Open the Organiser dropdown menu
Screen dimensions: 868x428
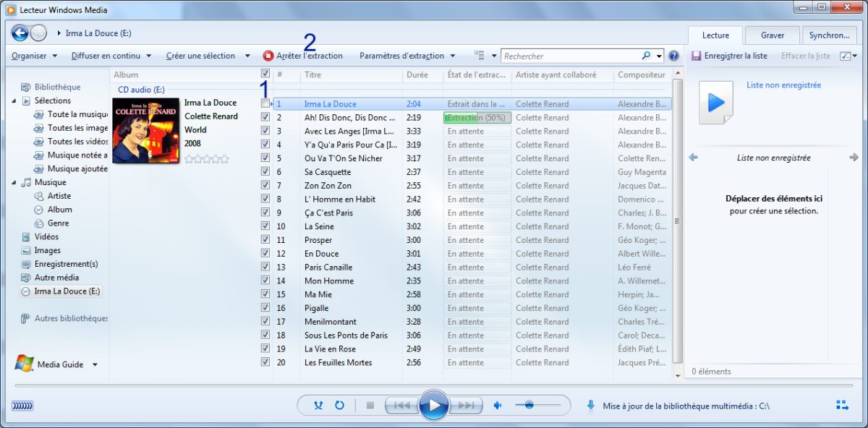[x=35, y=56]
